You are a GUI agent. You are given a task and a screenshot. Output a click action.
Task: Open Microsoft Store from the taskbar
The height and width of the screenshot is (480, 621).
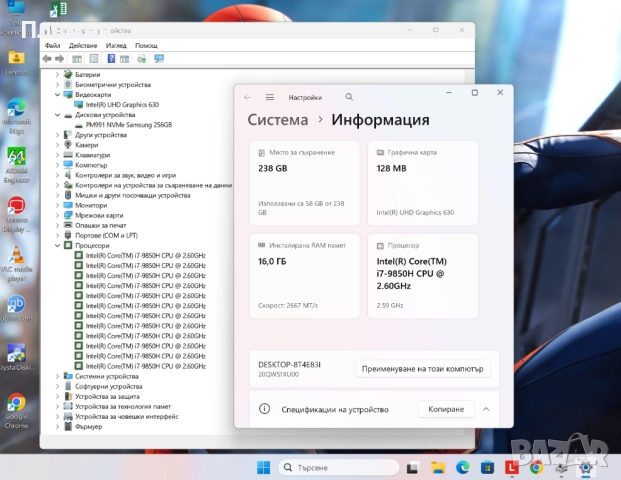(487, 468)
